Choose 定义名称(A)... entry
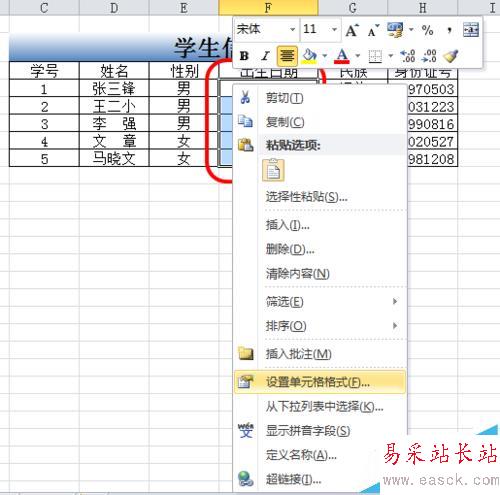Screen dimensions: 500x495 coord(301,455)
